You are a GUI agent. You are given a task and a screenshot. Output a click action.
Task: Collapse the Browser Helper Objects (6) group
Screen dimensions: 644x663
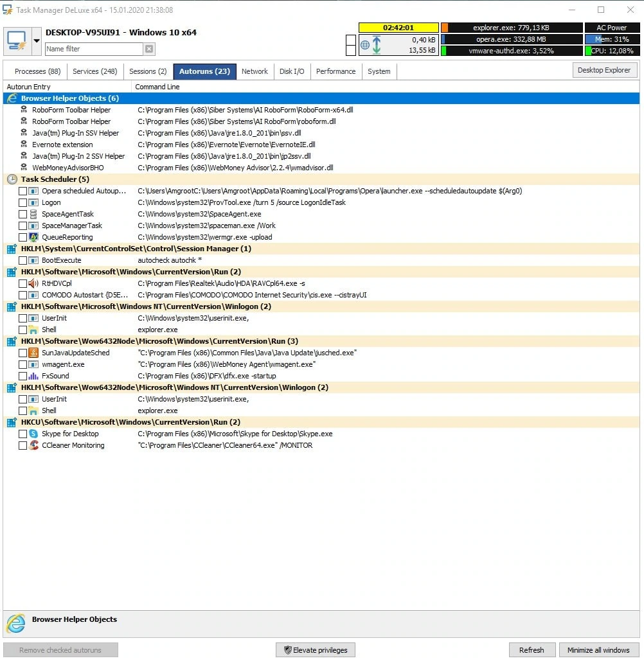(x=321, y=98)
